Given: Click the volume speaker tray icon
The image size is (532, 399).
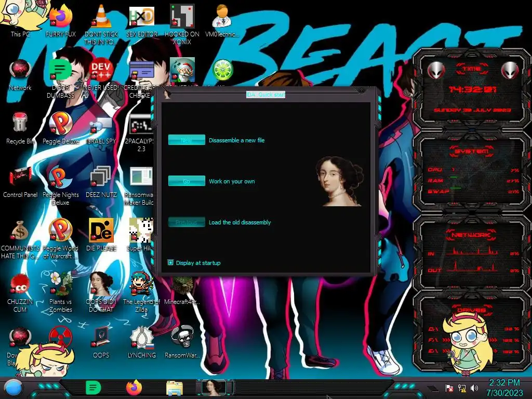Looking at the screenshot, I should pyautogui.click(x=474, y=388).
